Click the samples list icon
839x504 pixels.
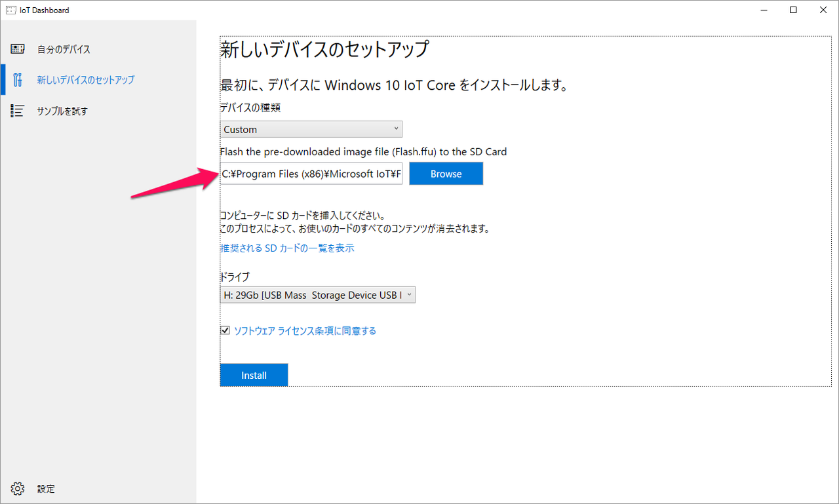18,111
